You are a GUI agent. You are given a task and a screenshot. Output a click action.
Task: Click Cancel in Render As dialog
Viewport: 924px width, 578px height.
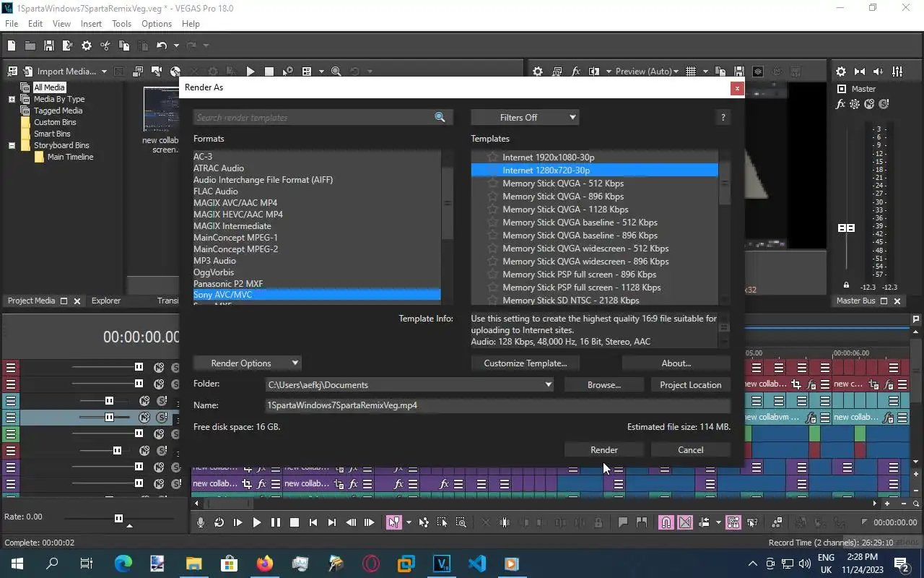(x=690, y=449)
